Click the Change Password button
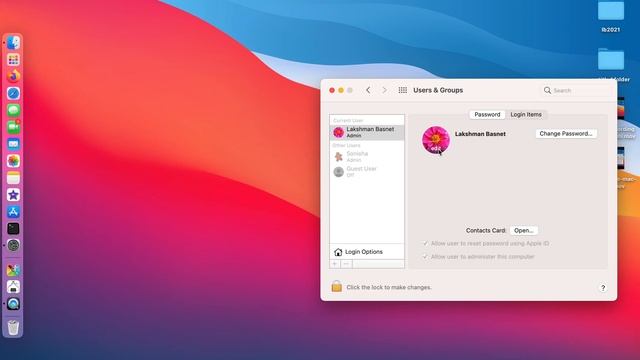 coord(566,133)
